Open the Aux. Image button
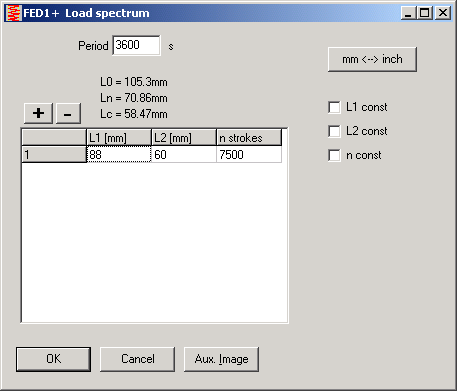 coord(221,359)
